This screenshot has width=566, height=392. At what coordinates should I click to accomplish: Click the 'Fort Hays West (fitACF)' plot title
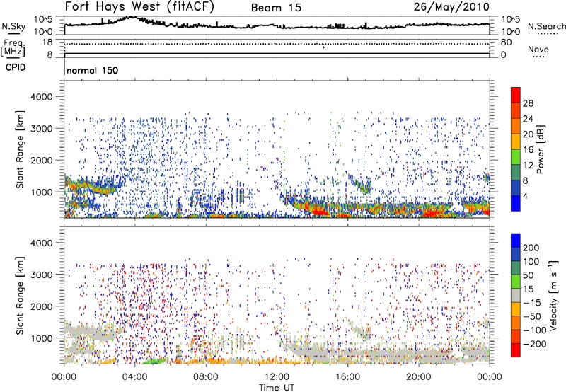pos(139,7)
